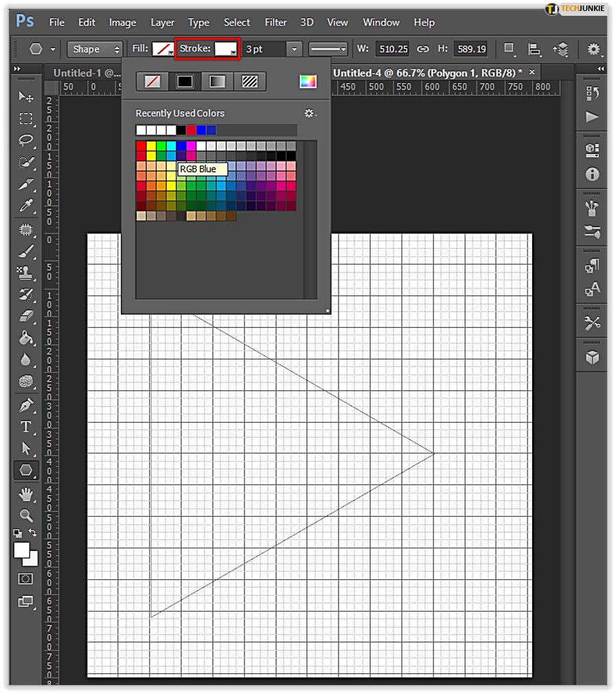Open the Stroke color dropdown
Screen dimensions: 616x694
click(225, 49)
